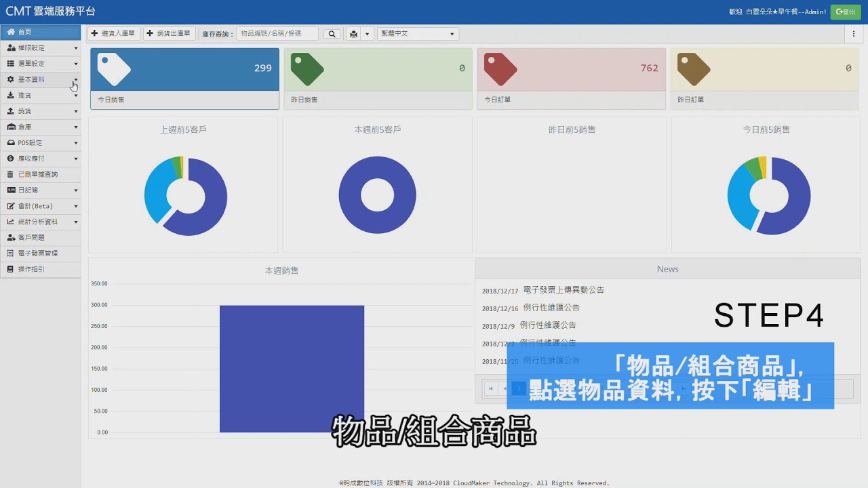This screenshot has height=488, width=868.
Task: Expand the 倉庫 arrow
Action: point(76,127)
